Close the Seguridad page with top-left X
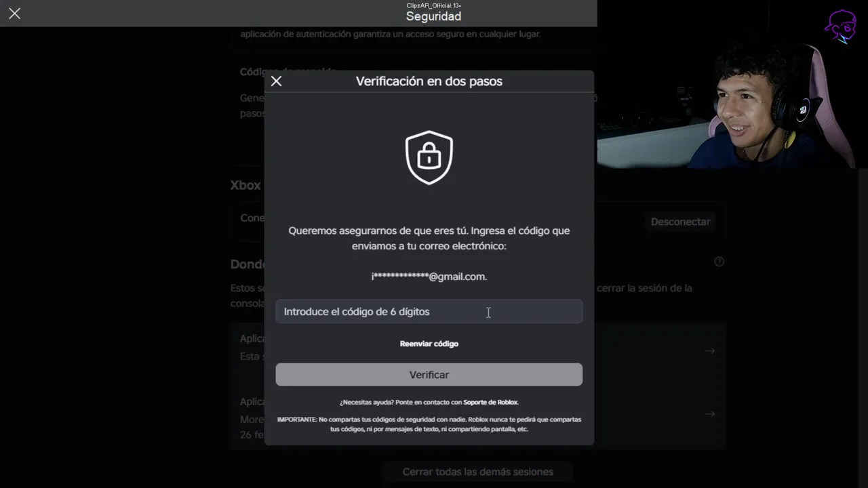Viewport: 868px width, 488px height. click(14, 14)
